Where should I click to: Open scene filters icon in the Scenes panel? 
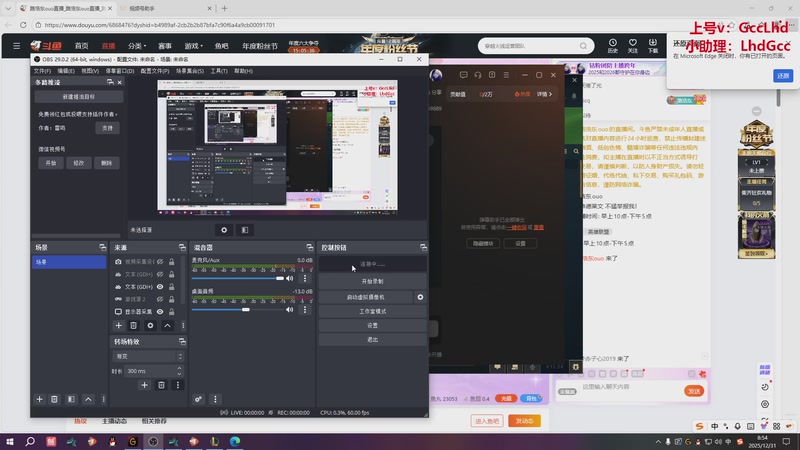(71, 399)
